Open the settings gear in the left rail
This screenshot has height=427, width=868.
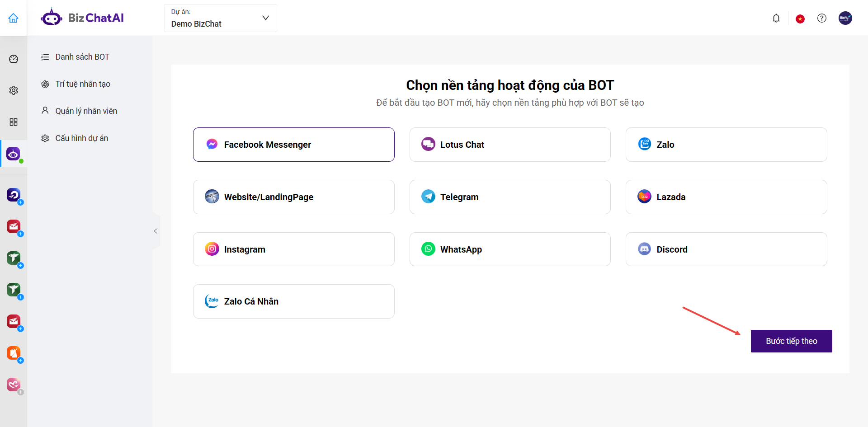pyautogui.click(x=14, y=90)
